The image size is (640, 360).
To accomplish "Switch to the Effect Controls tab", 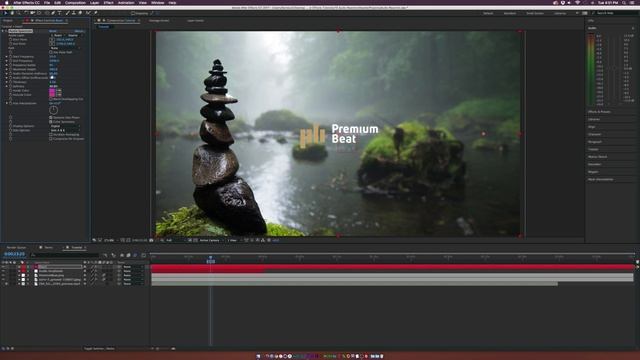I will [49, 20].
